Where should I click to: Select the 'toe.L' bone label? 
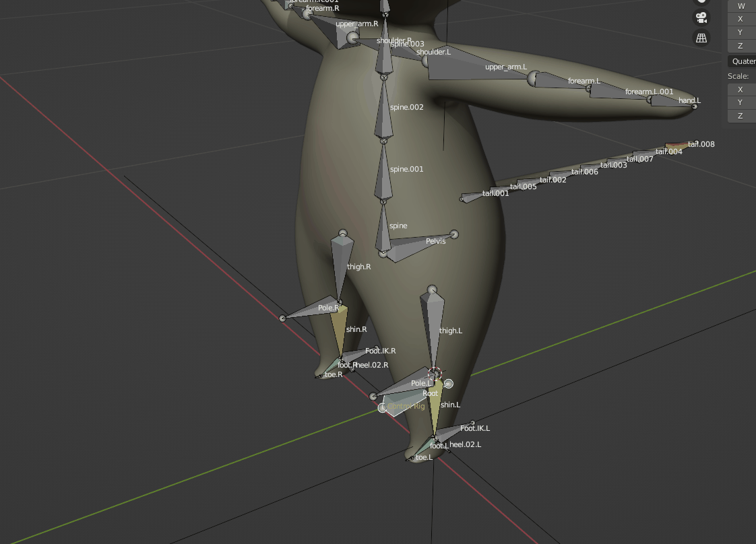(x=424, y=457)
